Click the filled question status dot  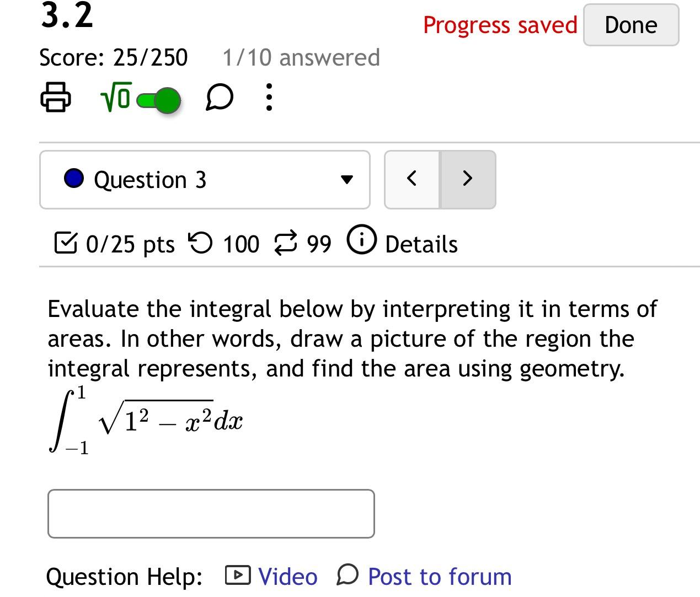click(x=74, y=179)
